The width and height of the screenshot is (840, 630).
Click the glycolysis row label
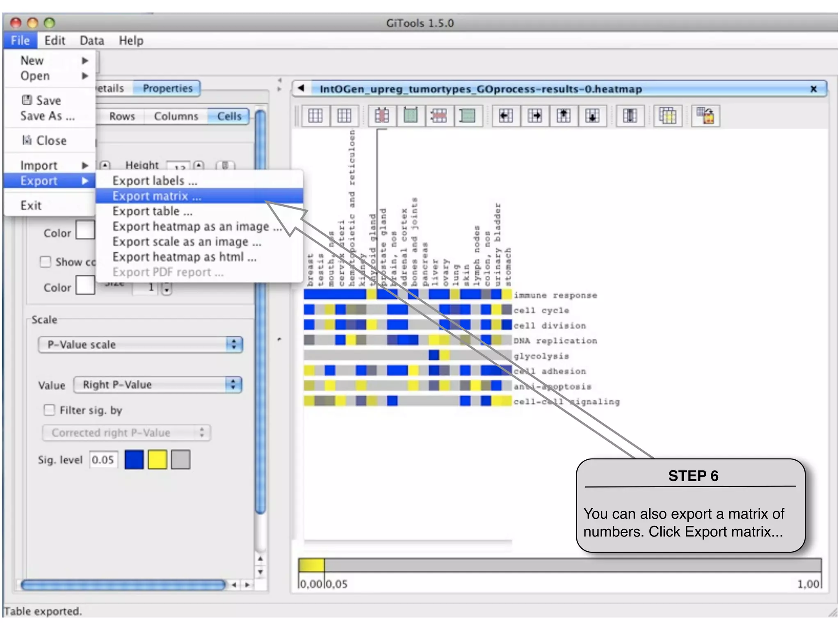point(541,356)
